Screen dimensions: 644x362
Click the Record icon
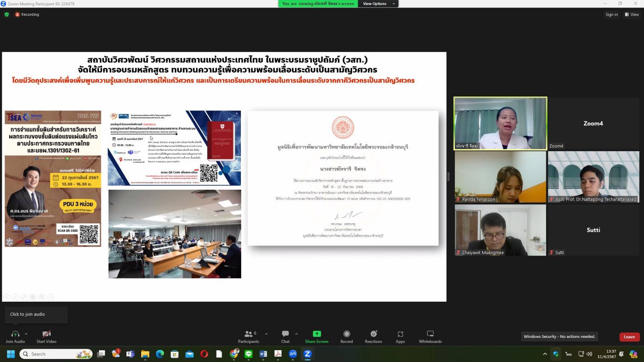pyautogui.click(x=346, y=334)
